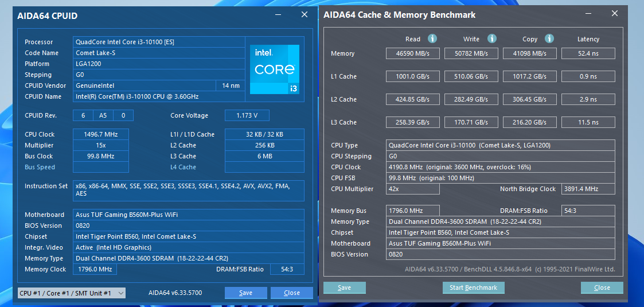Click the L1 Cache Copy value 1017.2 GB/s

point(530,76)
